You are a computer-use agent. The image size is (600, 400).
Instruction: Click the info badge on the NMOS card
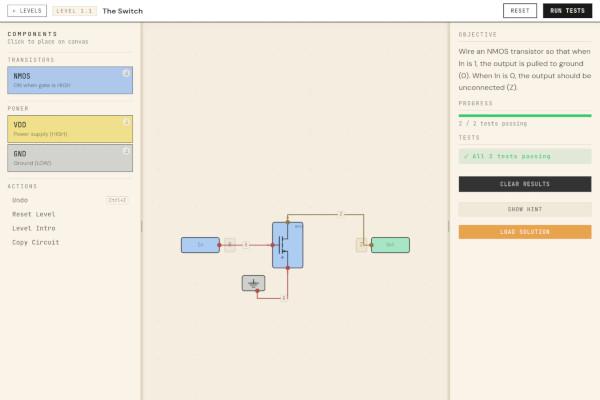click(126, 73)
